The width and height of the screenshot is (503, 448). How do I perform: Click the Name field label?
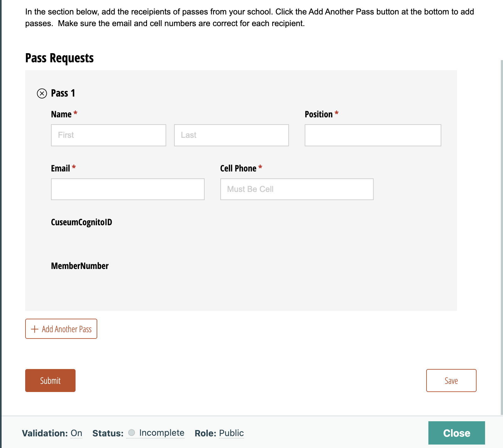click(61, 114)
